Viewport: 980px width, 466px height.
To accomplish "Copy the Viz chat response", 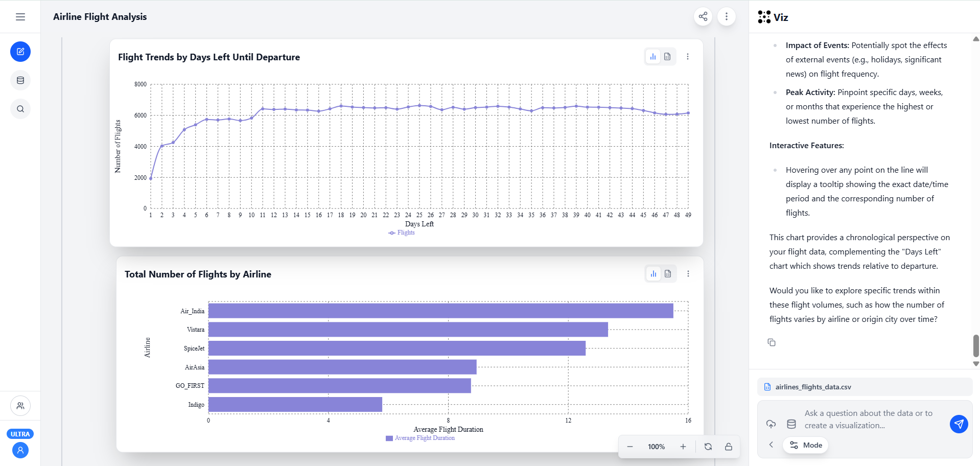I will pyautogui.click(x=772, y=342).
